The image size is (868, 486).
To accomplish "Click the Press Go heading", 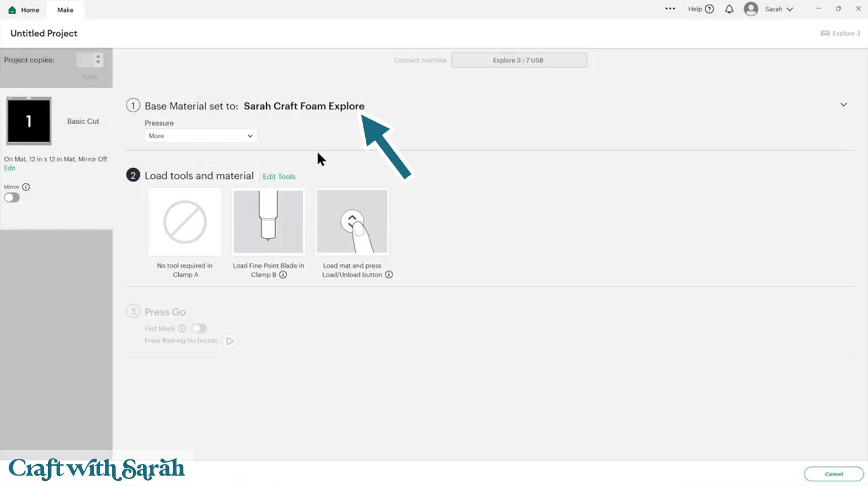I will 165,312.
